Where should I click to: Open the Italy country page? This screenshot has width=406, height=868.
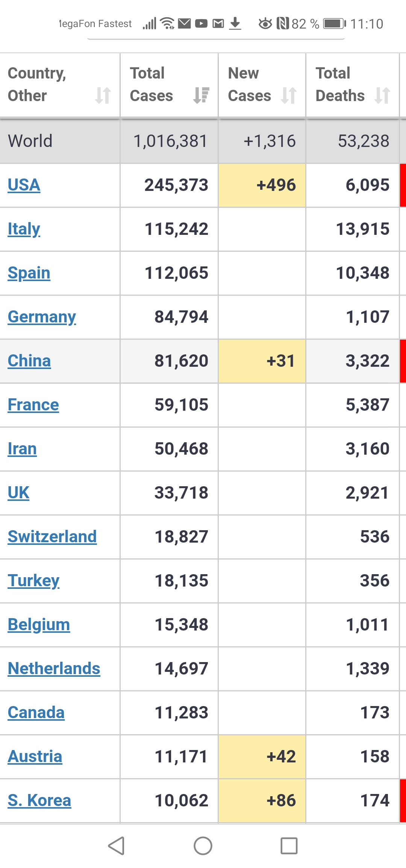pos(24,229)
